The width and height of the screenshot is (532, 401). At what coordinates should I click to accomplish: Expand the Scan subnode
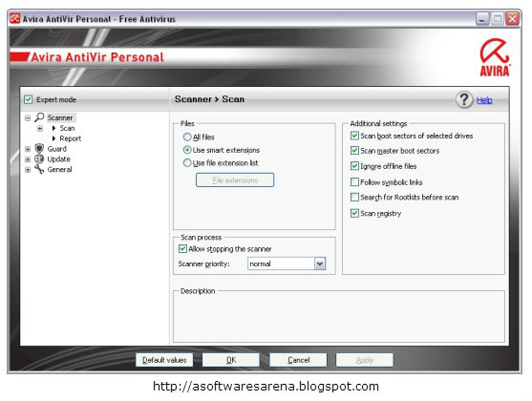coord(40,128)
